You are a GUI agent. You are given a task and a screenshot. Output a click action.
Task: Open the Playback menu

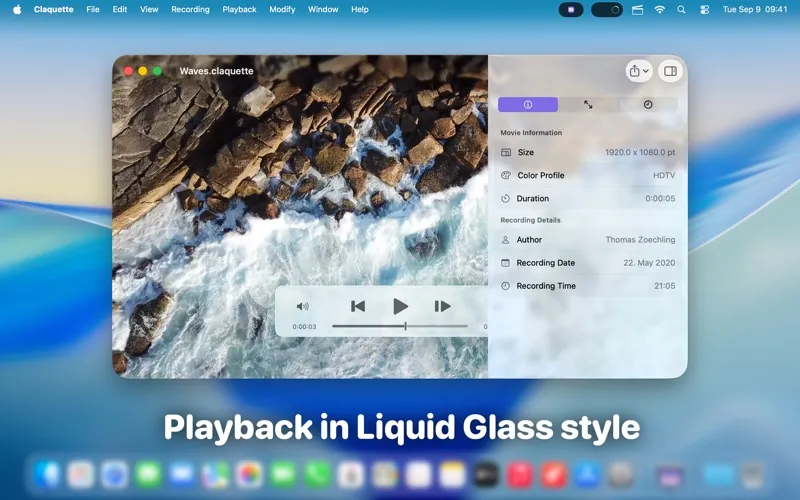click(239, 9)
